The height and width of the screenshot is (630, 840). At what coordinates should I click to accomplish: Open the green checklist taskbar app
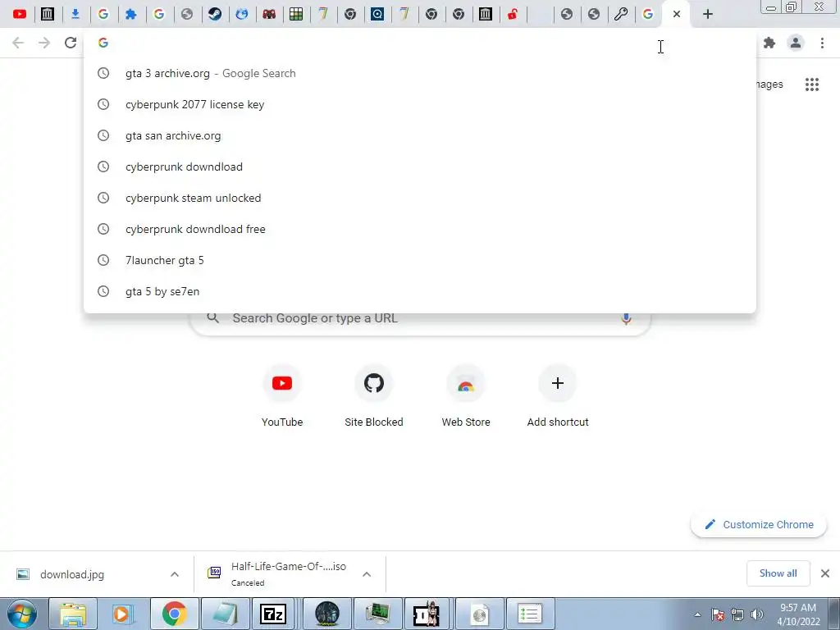pos(529,614)
